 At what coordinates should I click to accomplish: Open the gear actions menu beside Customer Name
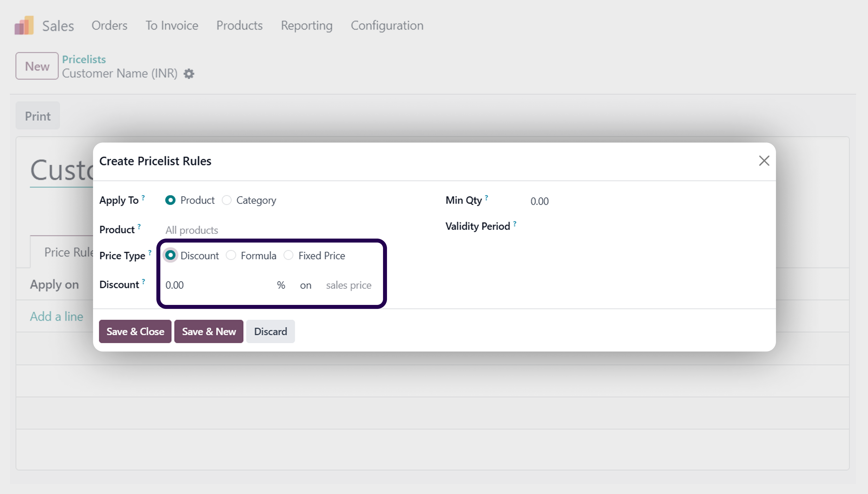click(189, 74)
